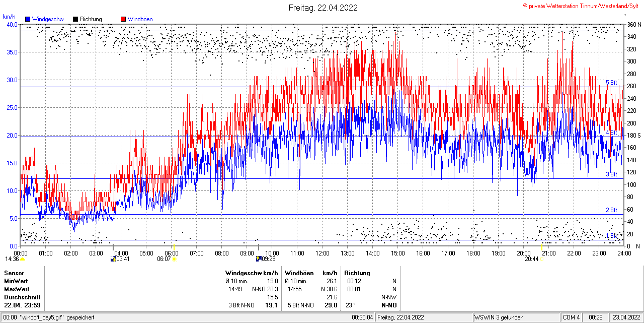Click the "WSWIN 3 gefunden" status bar entry
This screenshot has width=644, height=323.
click(x=499, y=317)
